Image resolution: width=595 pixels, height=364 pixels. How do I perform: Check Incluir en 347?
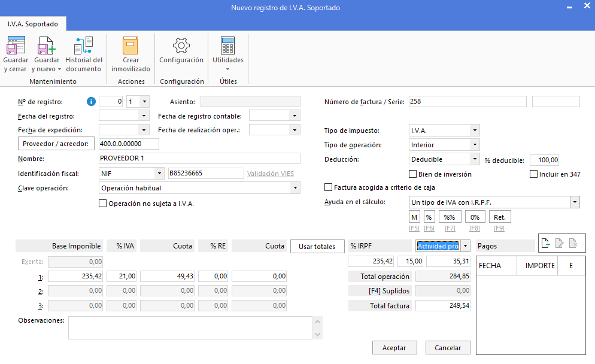[533, 174]
